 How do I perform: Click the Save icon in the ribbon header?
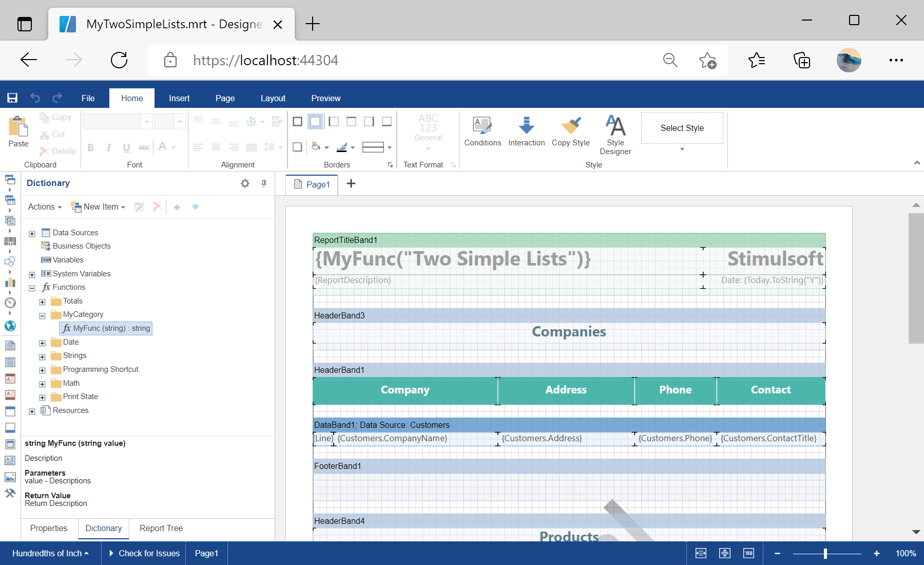tap(12, 98)
